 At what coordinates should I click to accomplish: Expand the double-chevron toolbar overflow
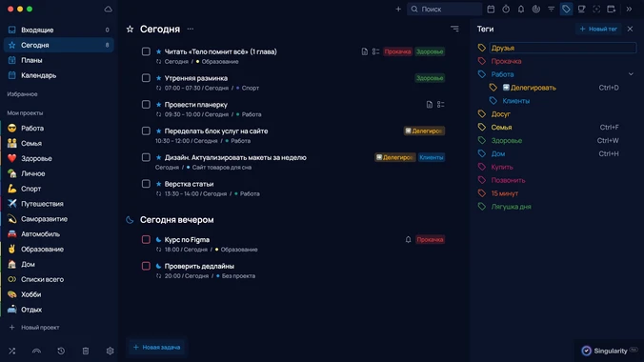click(629, 9)
